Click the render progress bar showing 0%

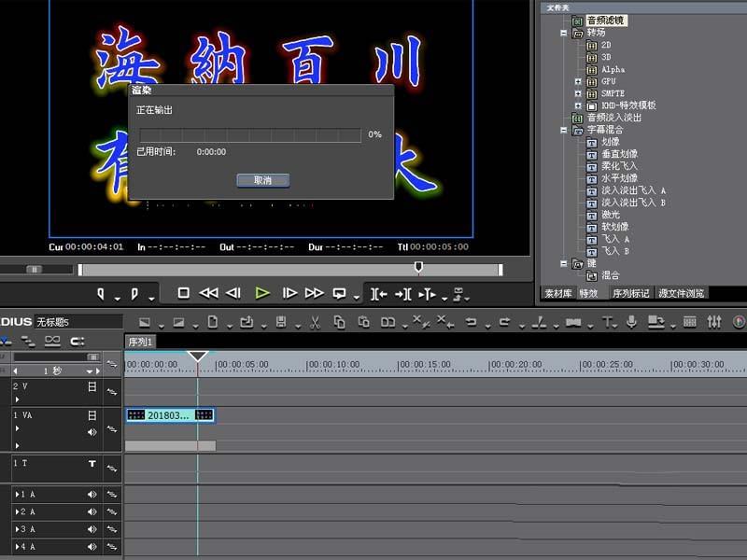click(247, 134)
